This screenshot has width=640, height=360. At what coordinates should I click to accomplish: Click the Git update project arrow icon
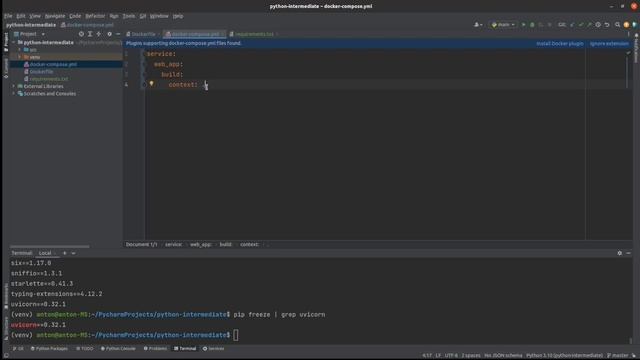(572, 25)
